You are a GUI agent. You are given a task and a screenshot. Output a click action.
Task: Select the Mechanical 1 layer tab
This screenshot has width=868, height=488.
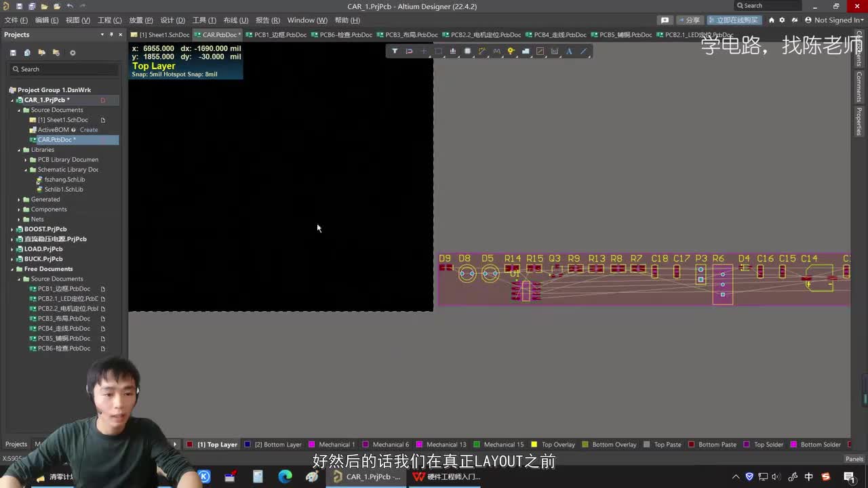[x=332, y=445]
